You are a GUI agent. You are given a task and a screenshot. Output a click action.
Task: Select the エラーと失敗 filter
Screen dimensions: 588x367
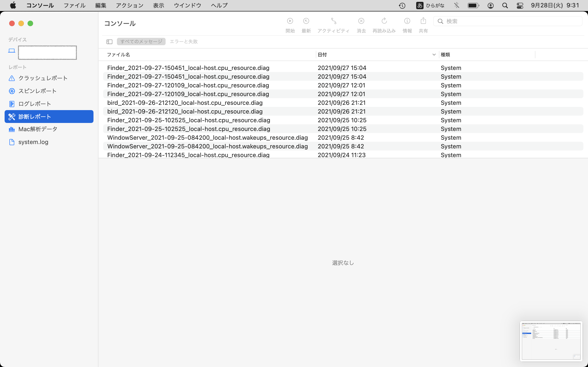pos(184,42)
